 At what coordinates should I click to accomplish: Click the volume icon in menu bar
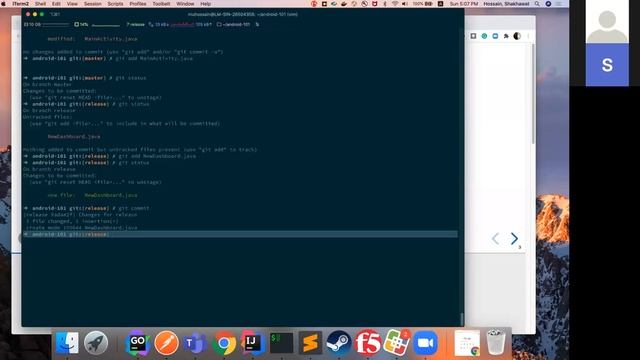405,4
